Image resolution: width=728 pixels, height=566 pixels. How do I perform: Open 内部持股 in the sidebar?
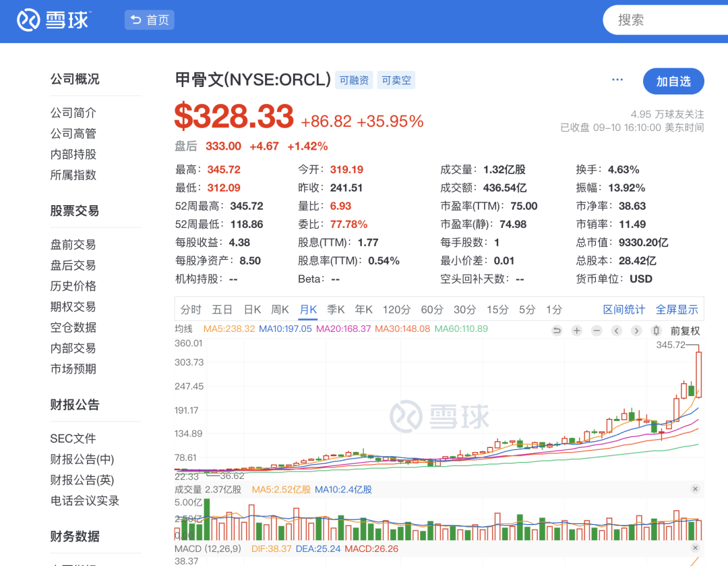click(x=73, y=154)
